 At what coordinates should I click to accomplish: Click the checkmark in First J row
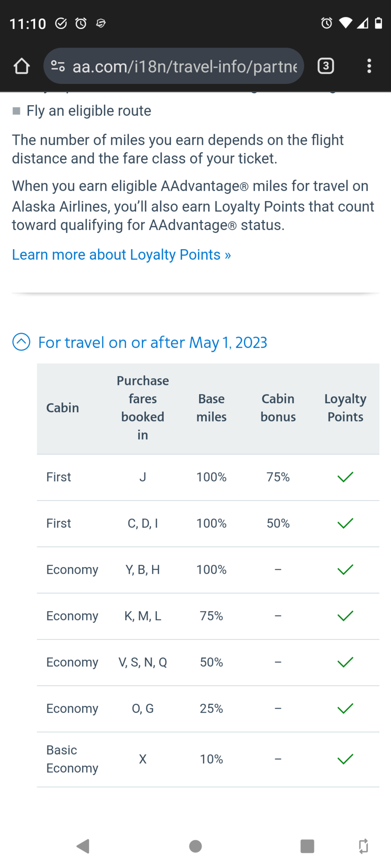345,477
